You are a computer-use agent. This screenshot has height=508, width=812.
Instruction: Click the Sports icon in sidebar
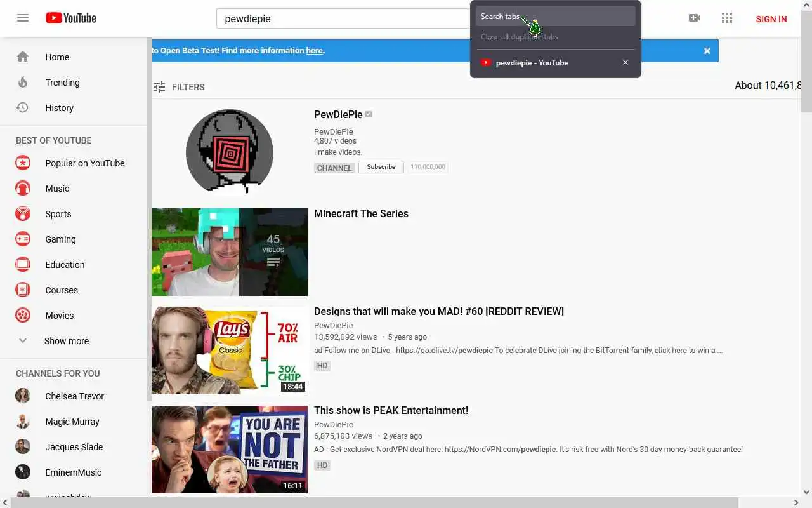tap(23, 213)
